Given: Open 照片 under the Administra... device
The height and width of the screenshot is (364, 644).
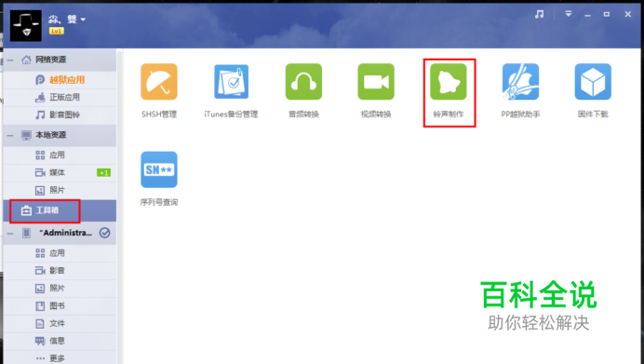Looking at the screenshot, I should [60, 289].
